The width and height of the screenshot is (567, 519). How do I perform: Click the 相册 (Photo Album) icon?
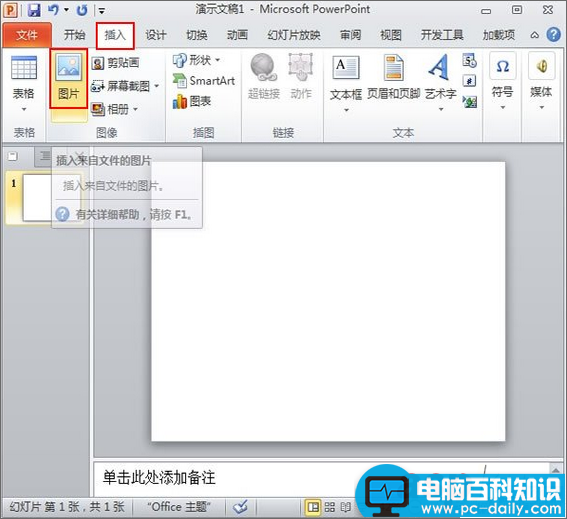(98, 109)
